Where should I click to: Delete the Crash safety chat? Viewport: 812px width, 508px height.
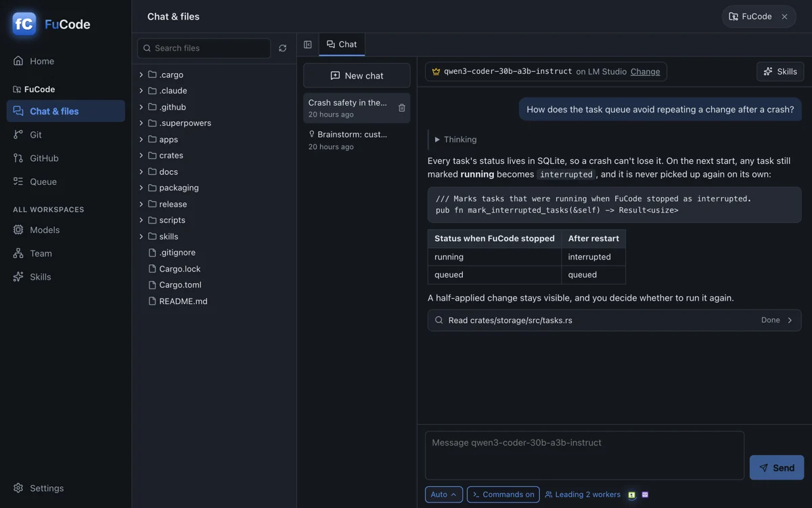coord(402,108)
